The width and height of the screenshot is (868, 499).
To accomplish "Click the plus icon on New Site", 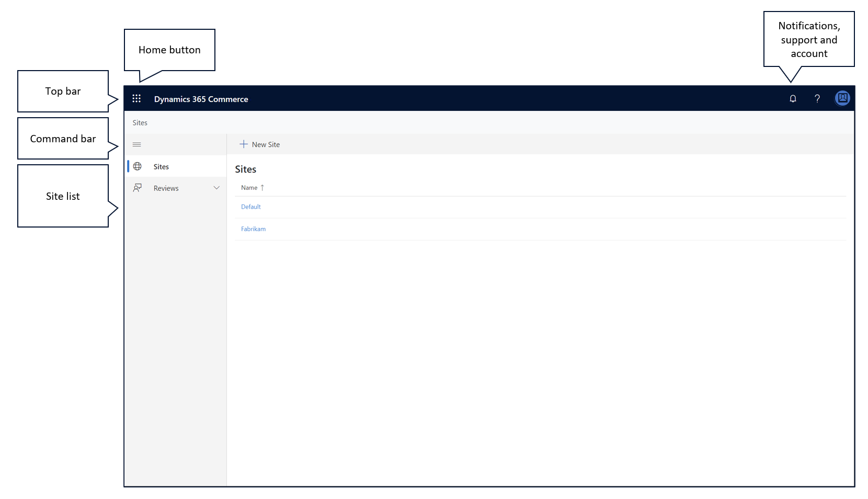I will 244,144.
